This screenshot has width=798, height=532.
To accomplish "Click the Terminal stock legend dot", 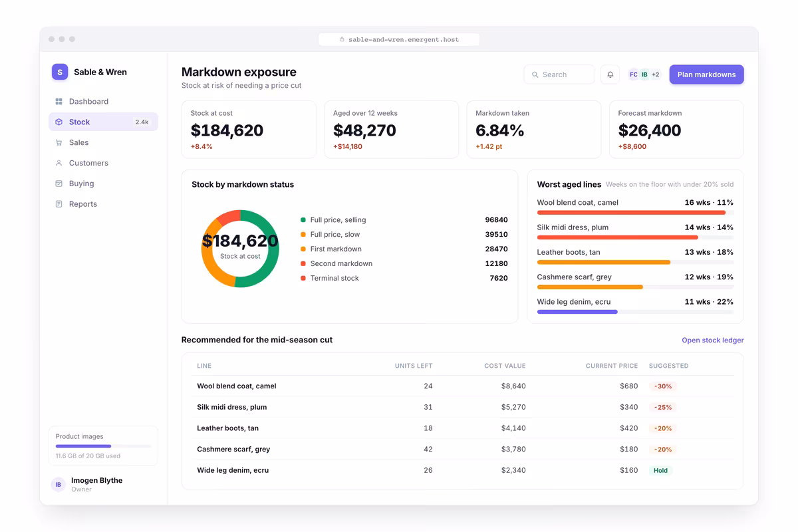I will (303, 279).
